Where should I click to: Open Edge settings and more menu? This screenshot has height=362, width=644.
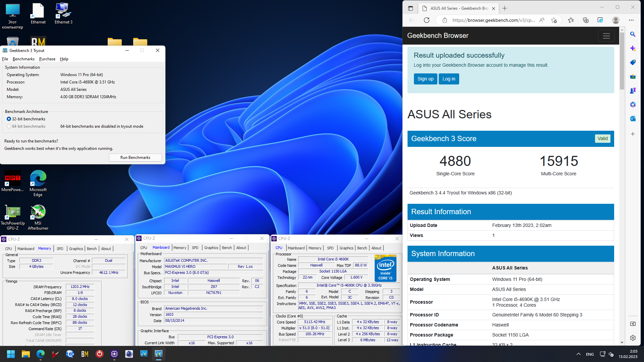(x=631, y=20)
